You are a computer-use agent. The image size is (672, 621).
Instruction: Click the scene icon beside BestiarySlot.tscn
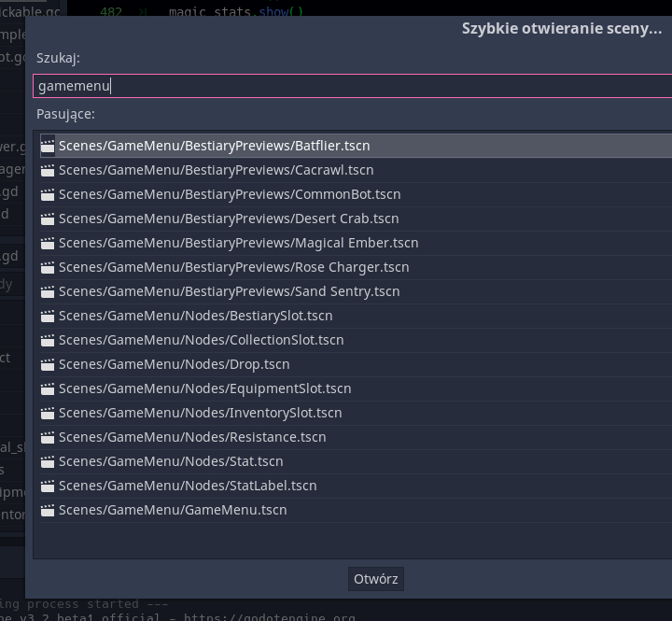[48, 316]
